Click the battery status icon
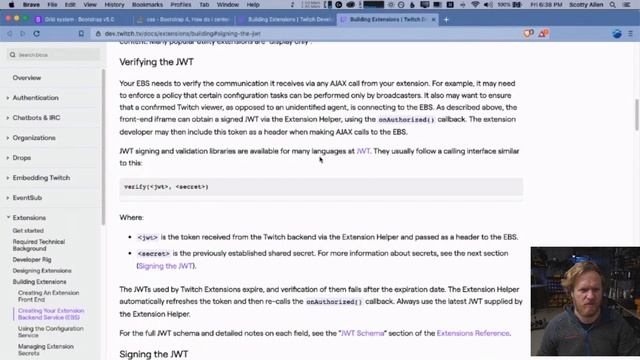 tap(517, 5)
